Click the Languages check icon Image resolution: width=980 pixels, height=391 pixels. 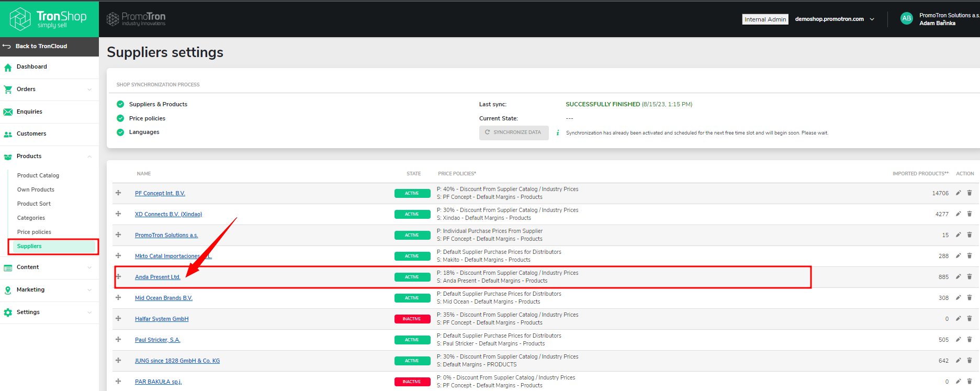click(x=120, y=132)
